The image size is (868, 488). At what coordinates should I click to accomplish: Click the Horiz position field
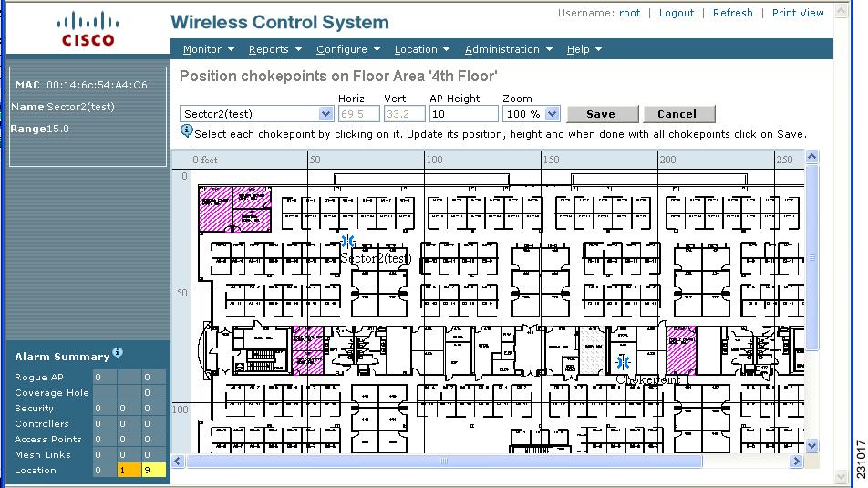coord(358,114)
